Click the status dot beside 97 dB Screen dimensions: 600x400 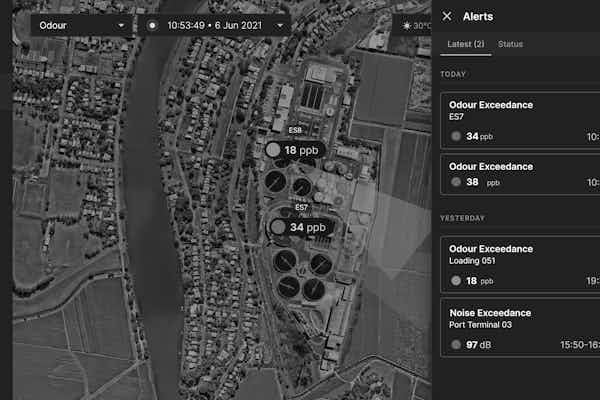[456, 345]
